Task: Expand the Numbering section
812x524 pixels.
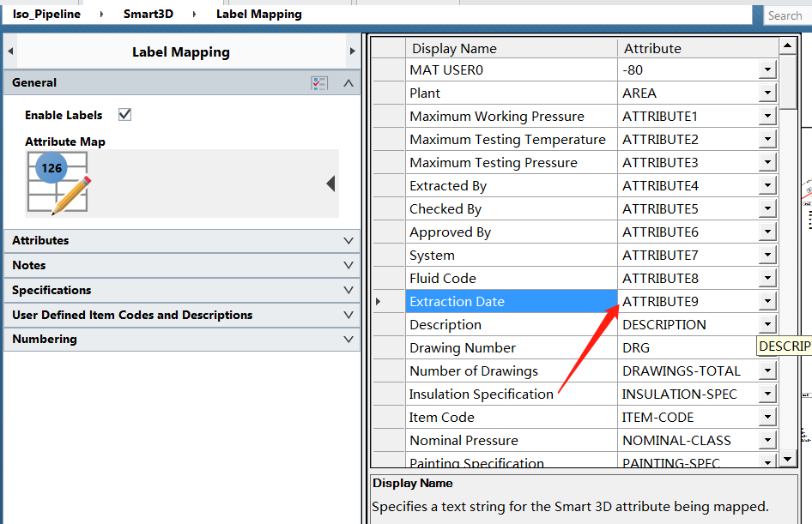Action: tap(348, 340)
